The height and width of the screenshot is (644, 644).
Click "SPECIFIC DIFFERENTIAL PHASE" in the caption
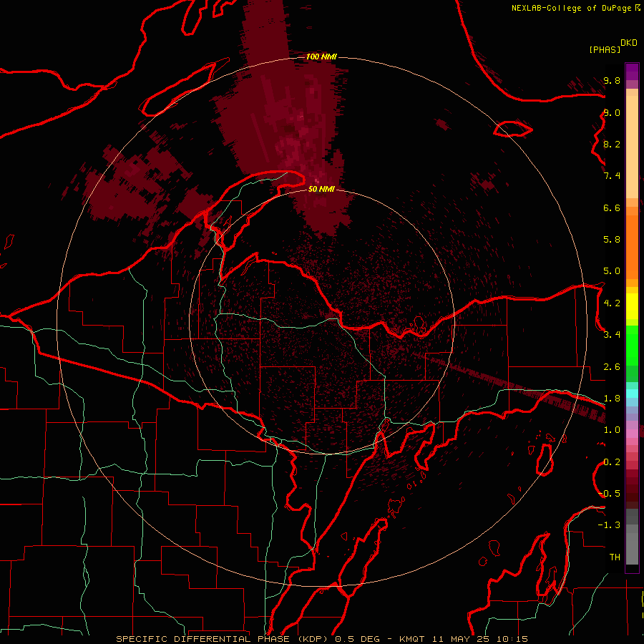pos(205,639)
